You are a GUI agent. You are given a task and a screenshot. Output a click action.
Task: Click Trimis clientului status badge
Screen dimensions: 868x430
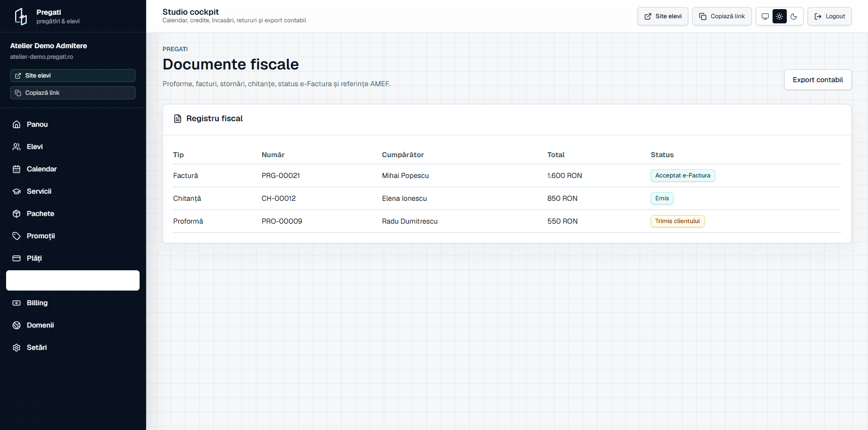(x=677, y=221)
